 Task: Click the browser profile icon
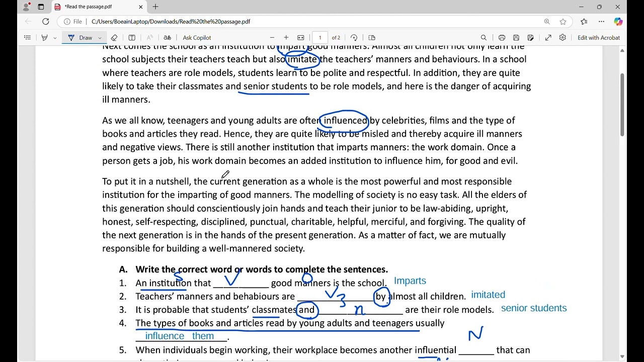[x=26, y=7]
